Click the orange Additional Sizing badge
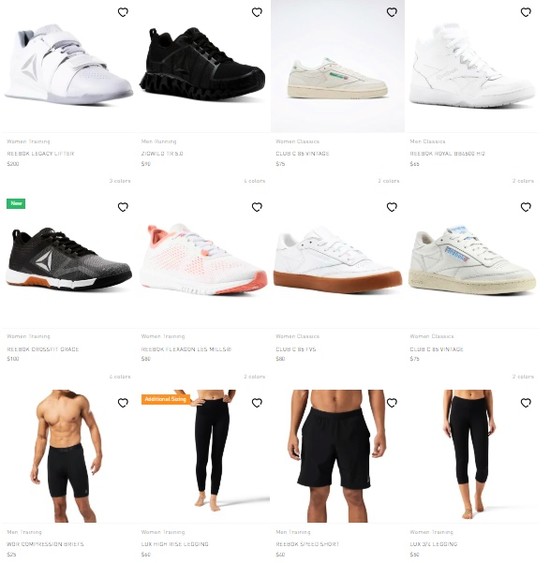Screen dimensions: 550x563 click(x=166, y=399)
